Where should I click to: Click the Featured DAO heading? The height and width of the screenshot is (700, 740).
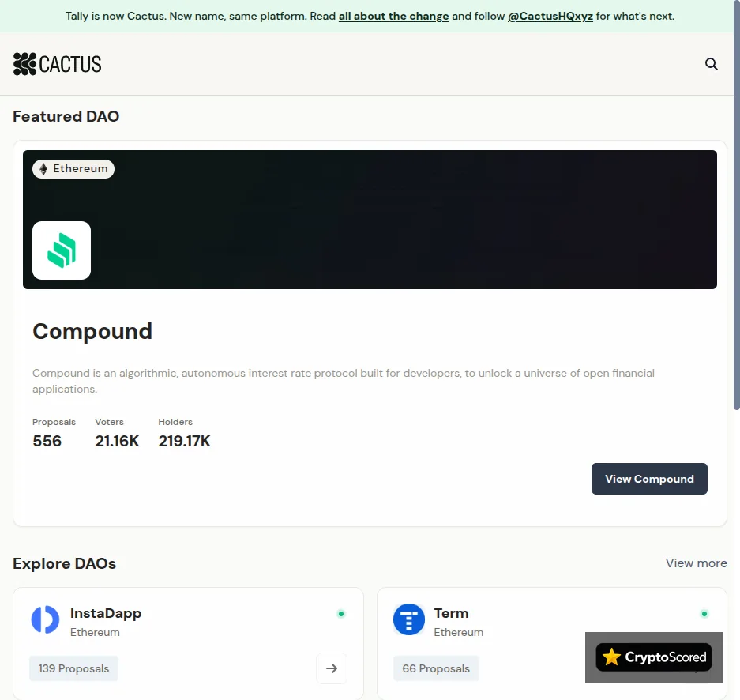[66, 116]
